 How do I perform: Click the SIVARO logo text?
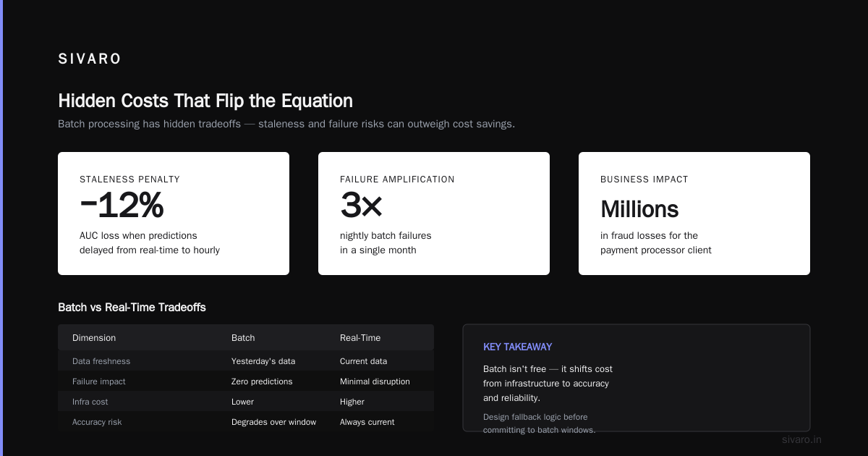click(90, 59)
